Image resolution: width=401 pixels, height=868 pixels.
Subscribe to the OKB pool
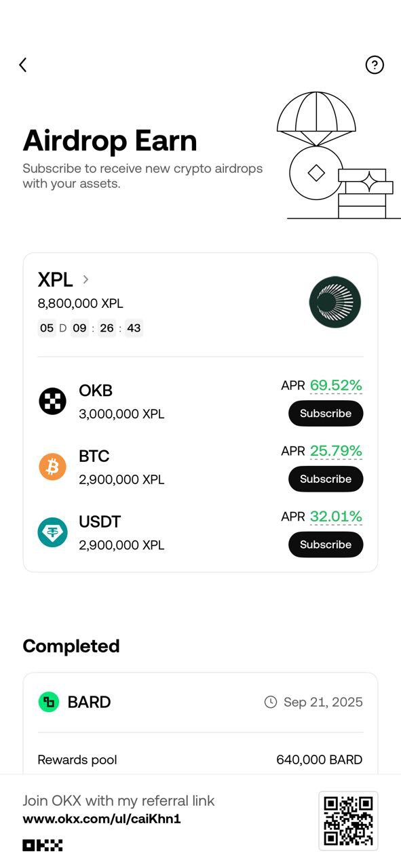[326, 413]
